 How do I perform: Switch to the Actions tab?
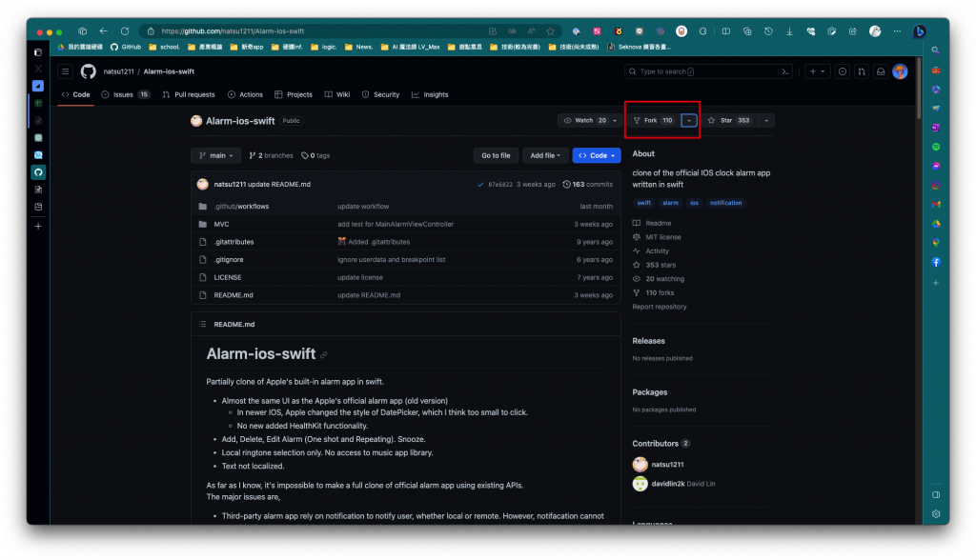tap(245, 94)
